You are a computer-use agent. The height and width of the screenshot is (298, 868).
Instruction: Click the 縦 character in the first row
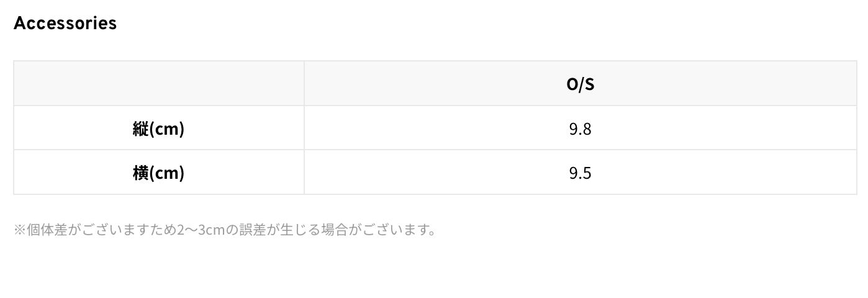pos(140,129)
